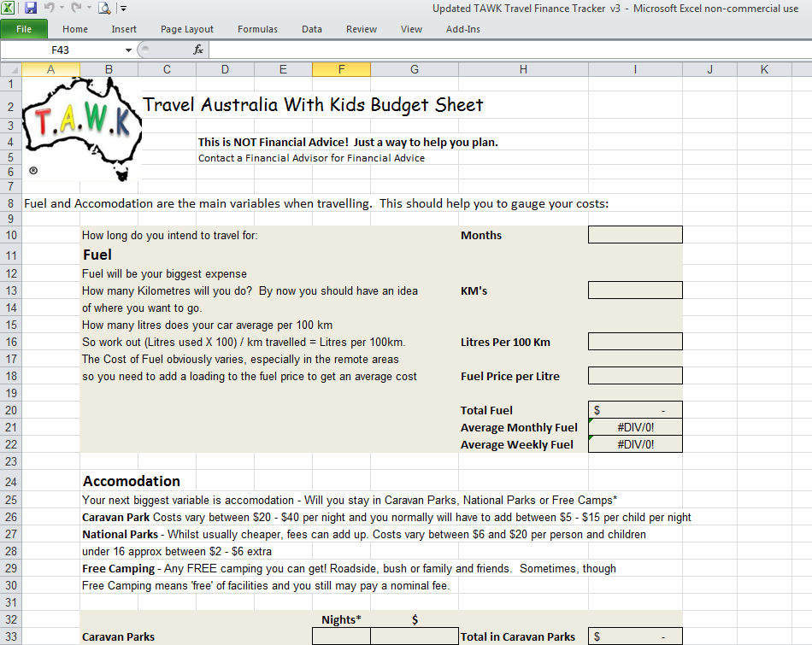
Task: Open the Customize Quick Access Toolbar dropdown
Action: tap(124, 9)
